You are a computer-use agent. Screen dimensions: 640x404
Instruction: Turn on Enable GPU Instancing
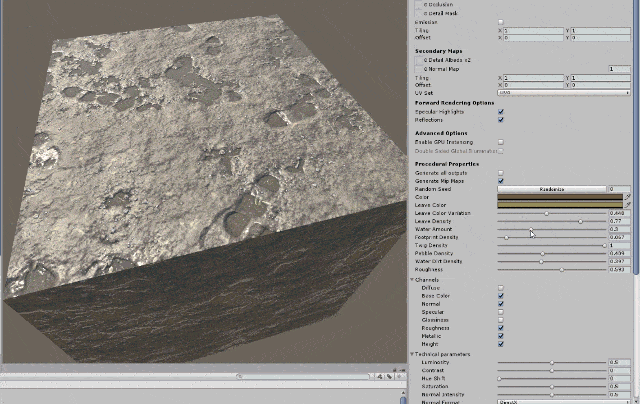point(501,142)
